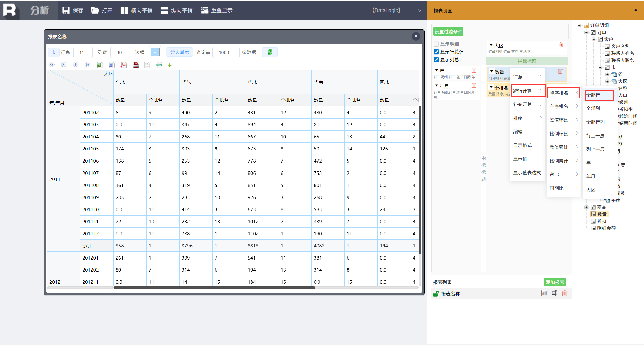The height and width of the screenshot is (345, 644).
Task: Go to the first page of the report
Action: pos(52,65)
